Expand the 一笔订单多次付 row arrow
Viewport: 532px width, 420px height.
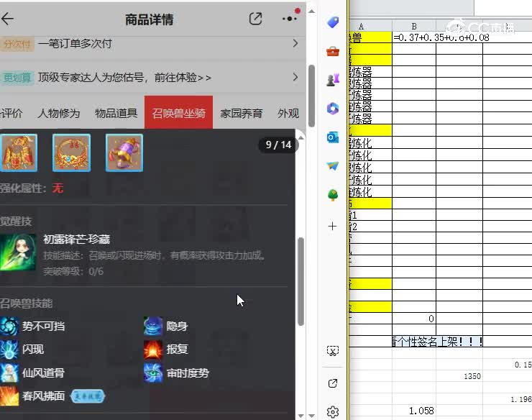click(x=295, y=43)
